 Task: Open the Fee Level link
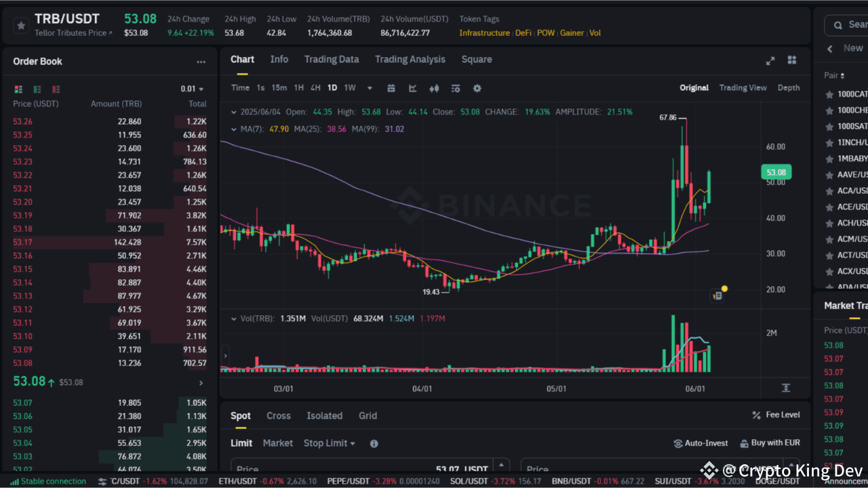coord(776,415)
